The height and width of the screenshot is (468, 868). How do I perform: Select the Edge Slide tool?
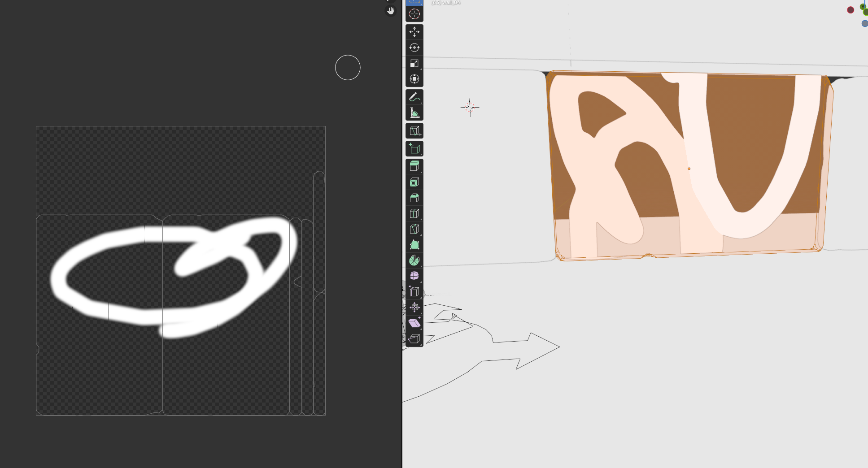(414, 292)
